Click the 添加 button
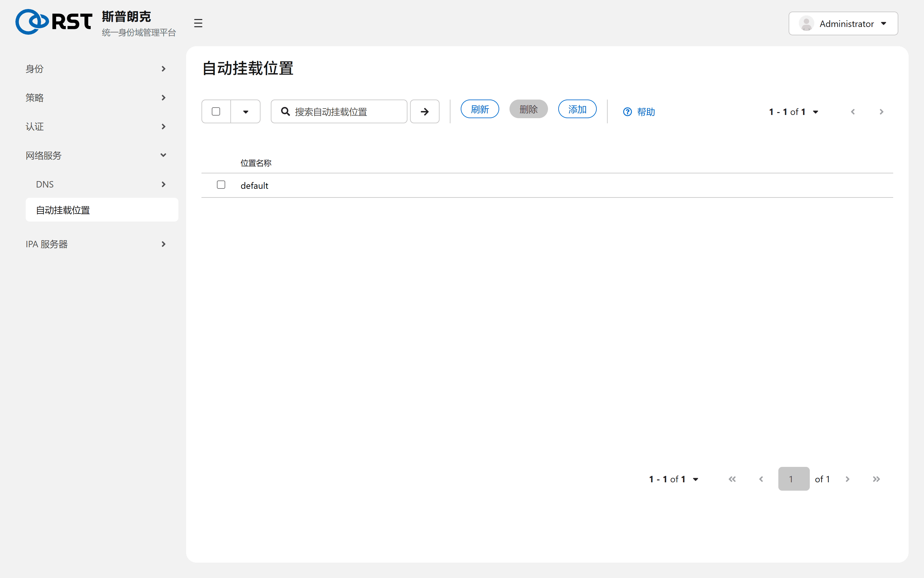The height and width of the screenshot is (578, 924). click(577, 109)
